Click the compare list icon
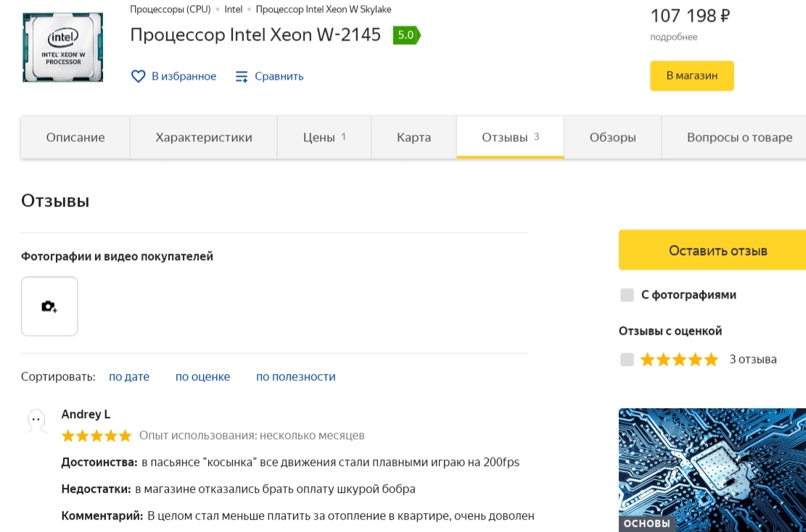 pos(242,77)
